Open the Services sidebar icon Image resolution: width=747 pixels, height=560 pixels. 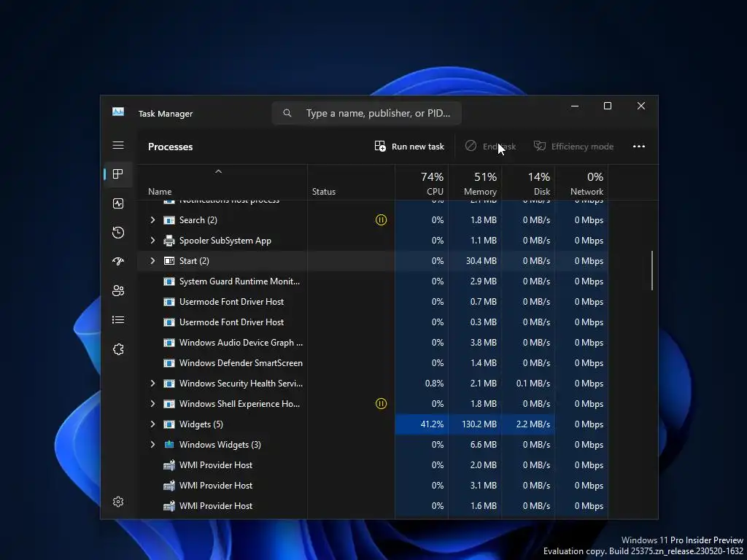coord(118,349)
